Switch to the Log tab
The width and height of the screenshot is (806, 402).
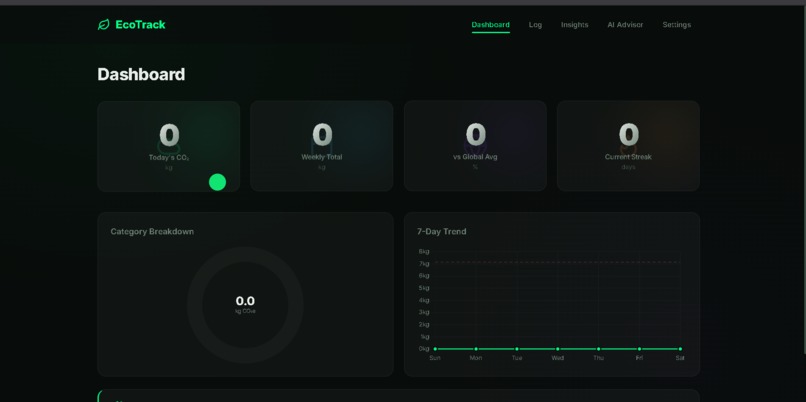tap(535, 25)
